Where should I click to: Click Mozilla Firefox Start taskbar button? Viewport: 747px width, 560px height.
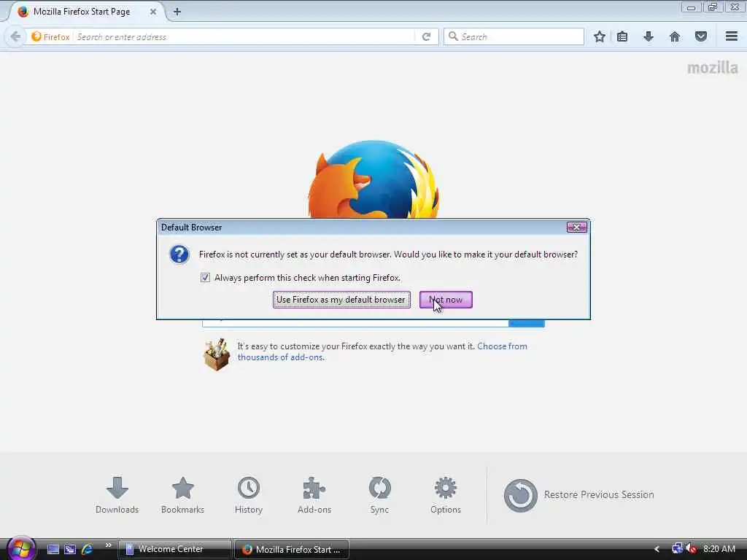pos(292,549)
